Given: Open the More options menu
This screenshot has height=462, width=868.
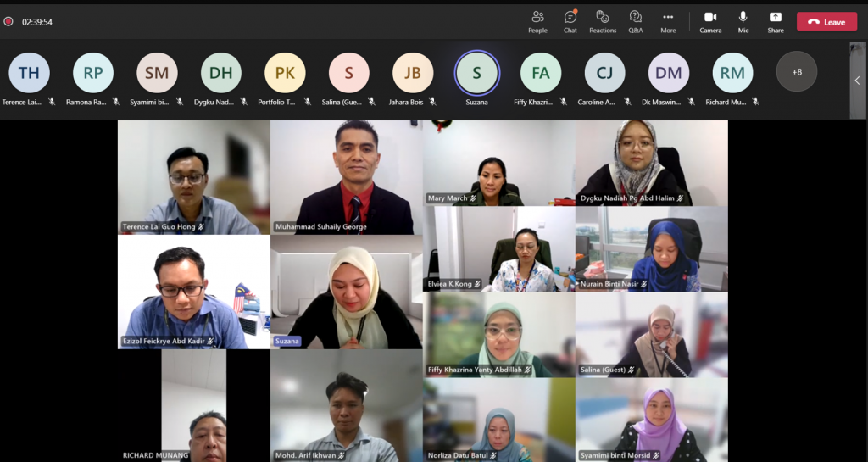Looking at the screenshot, I should [x=668, y=21].
